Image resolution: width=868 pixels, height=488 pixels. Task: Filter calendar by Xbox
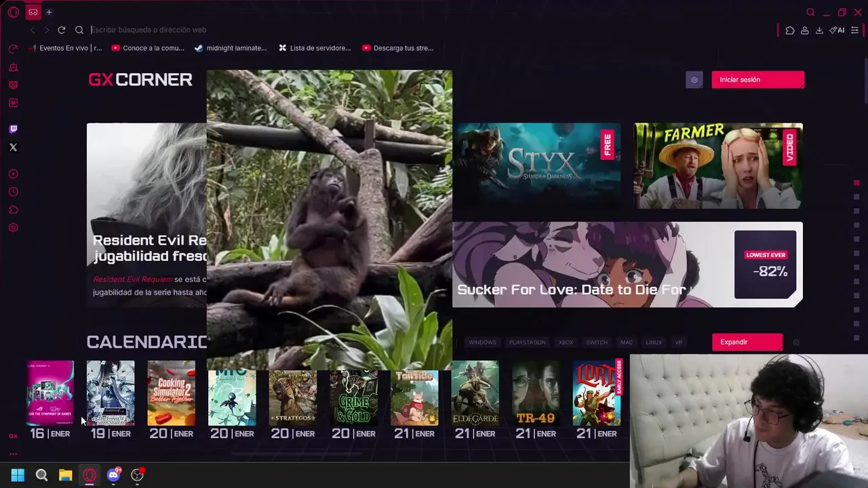566,342
